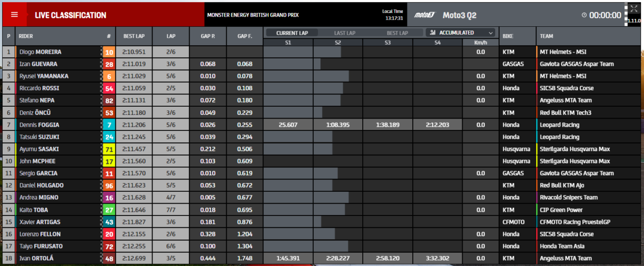This screenshot has height=266, width=644.
Task: Click the RIDER column header
Action: coord(26,37)
